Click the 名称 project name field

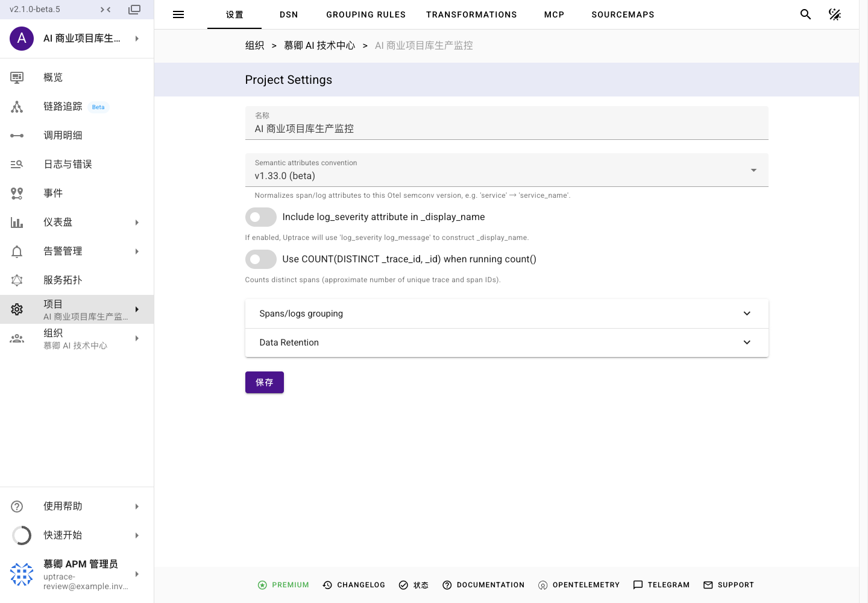[506, 123]
